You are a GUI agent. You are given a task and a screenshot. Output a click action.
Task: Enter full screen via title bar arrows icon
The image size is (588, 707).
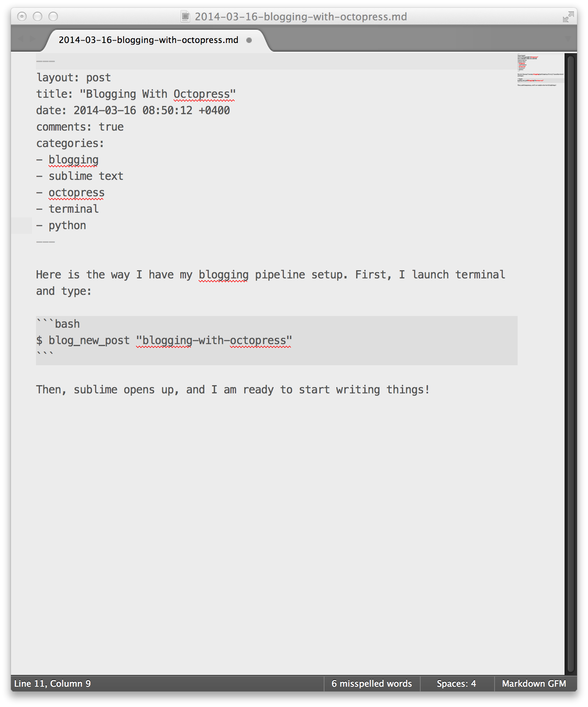coord(568,17)
